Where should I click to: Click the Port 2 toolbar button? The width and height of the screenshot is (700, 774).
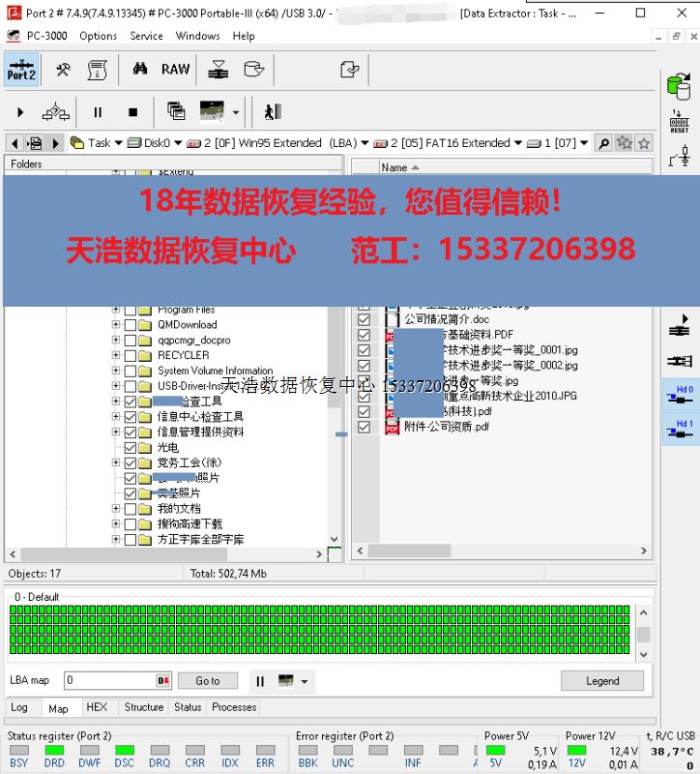[21, 70]
